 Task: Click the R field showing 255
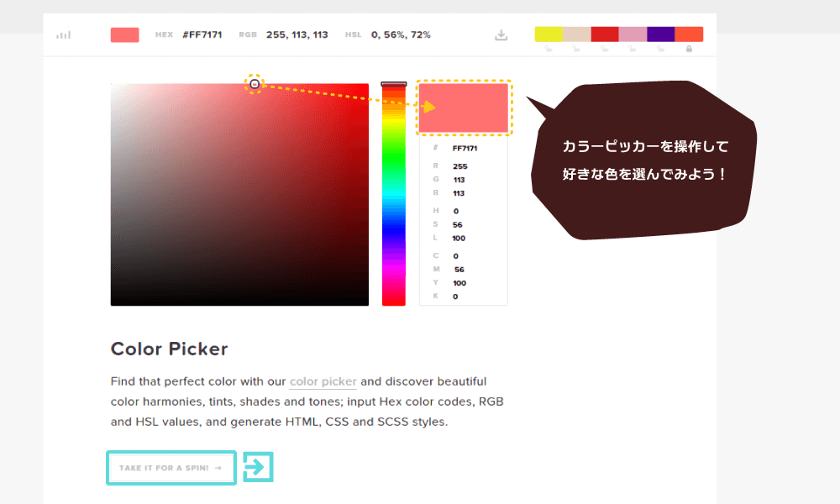[459, 166]
